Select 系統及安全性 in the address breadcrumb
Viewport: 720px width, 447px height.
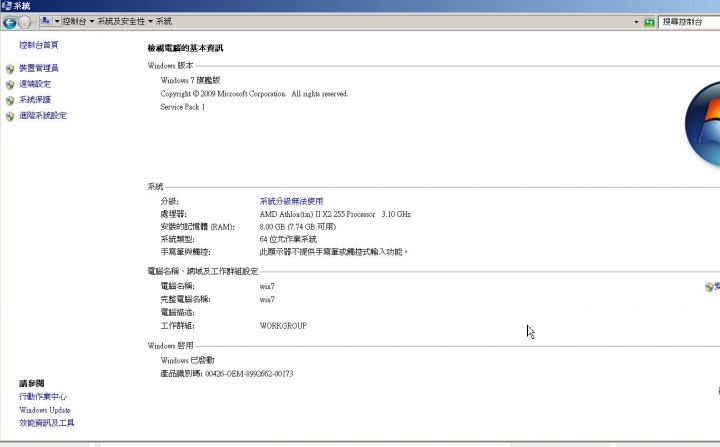tap(121, 21)
